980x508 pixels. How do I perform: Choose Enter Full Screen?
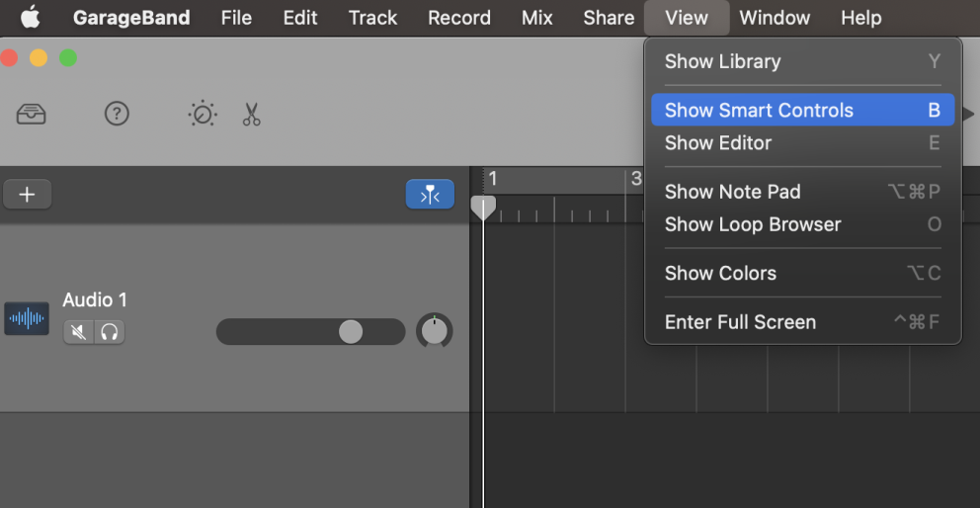(x=802, y=322)
